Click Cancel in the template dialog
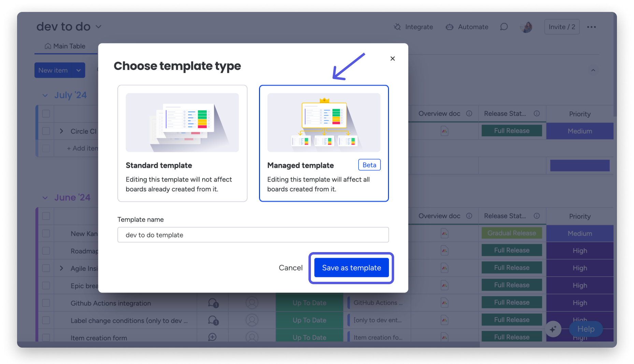 (290, 268)
